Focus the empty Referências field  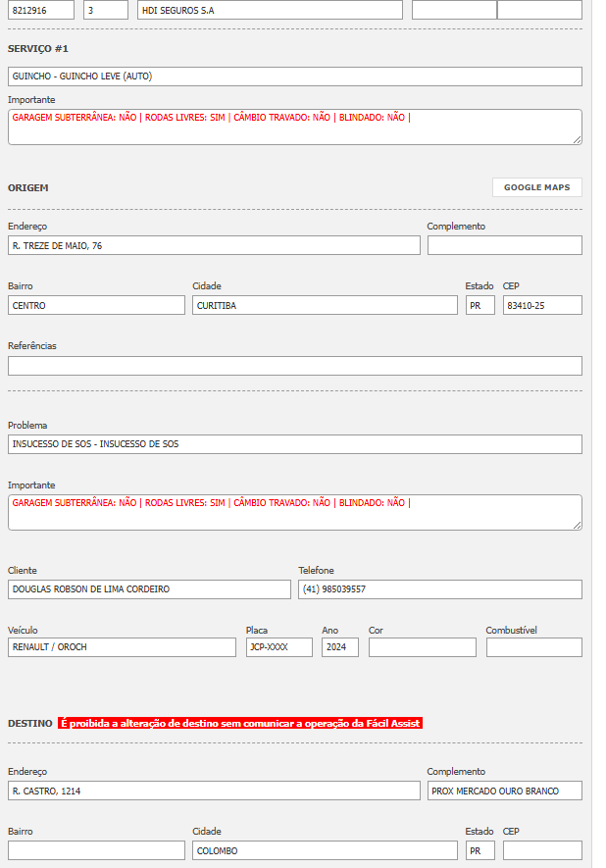click(294, 366)
